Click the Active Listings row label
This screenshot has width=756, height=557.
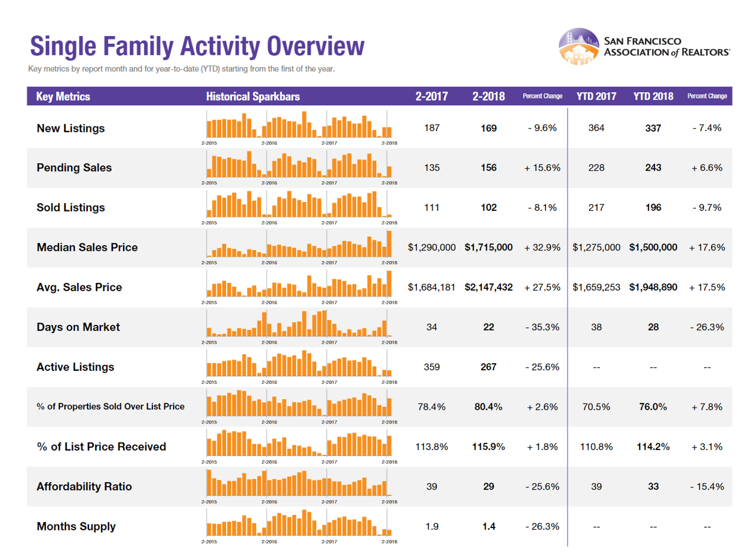75,367
